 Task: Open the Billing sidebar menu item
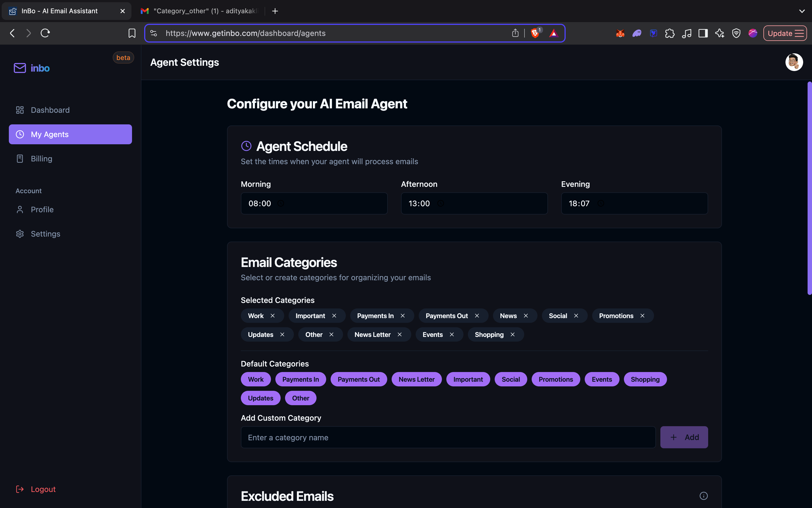click(x=41, y=159)
